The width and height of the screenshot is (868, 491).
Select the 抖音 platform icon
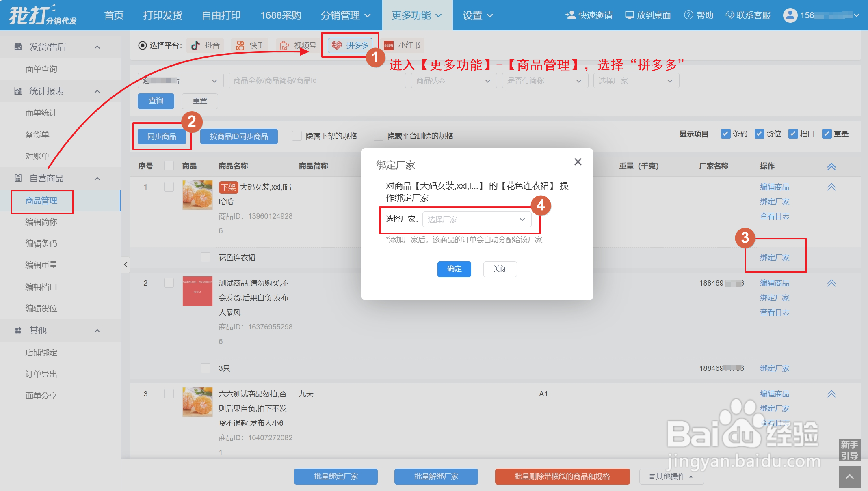pos(195,45)
